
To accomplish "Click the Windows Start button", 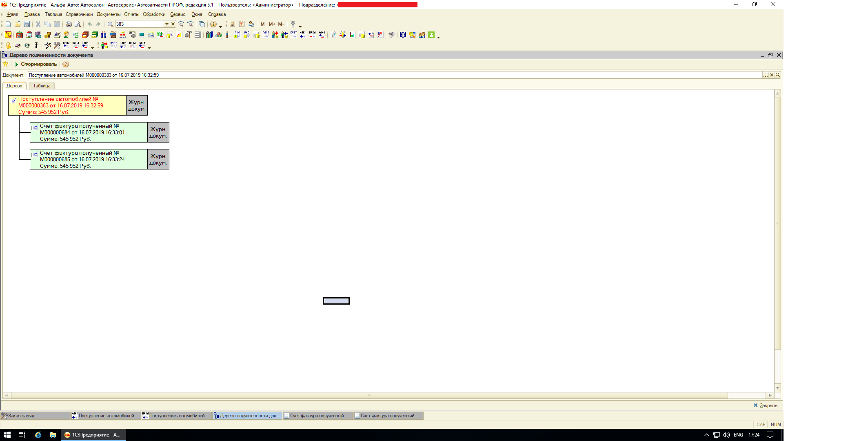I will point(7,435).
